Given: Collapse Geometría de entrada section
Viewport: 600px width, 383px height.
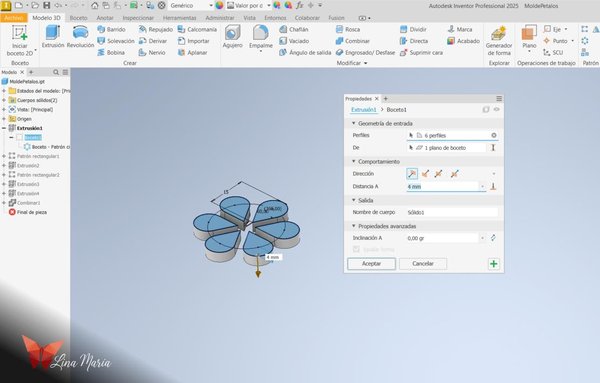Looking at the screenshot, I should click(354, 123).
